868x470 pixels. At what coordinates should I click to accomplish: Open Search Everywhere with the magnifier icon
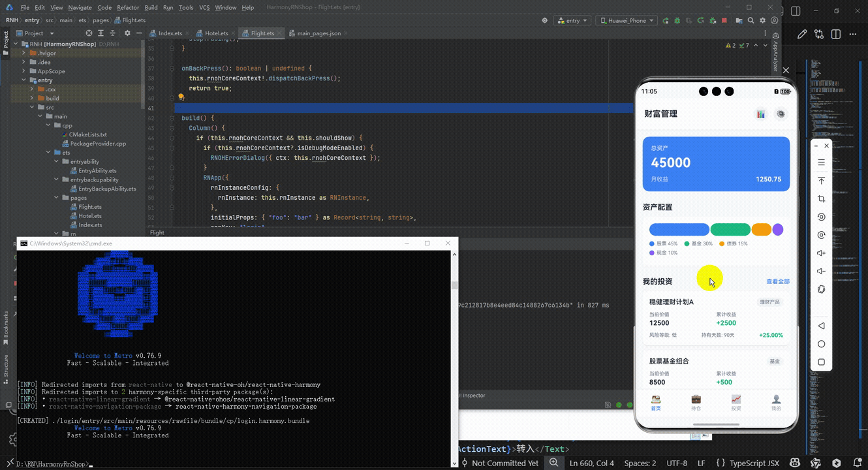[751, 21]
